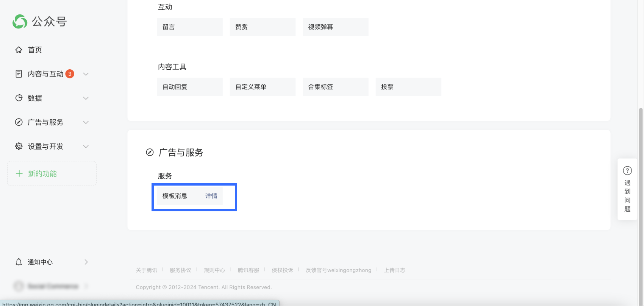
Task: Click the blurred account name
Action: [x=53, y=286]
